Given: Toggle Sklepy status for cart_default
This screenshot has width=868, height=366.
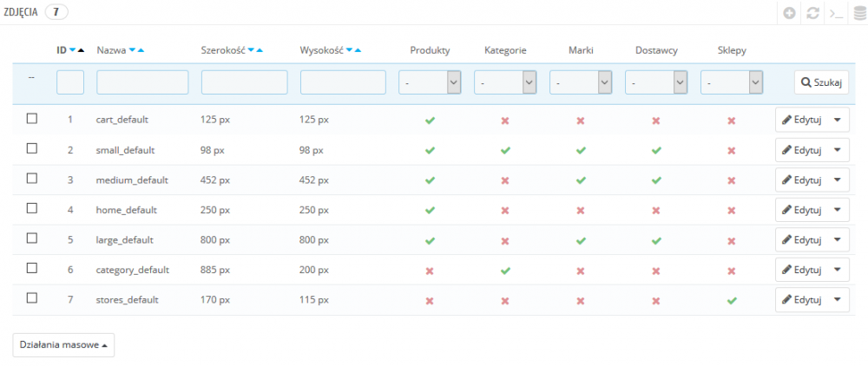Looking at the screenshot, I should pos(731,120).
